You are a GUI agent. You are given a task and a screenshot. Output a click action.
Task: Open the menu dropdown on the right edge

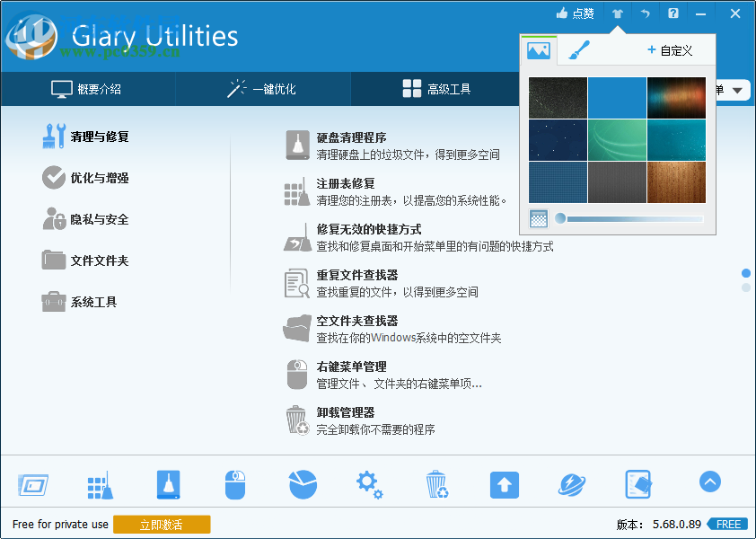736,90
